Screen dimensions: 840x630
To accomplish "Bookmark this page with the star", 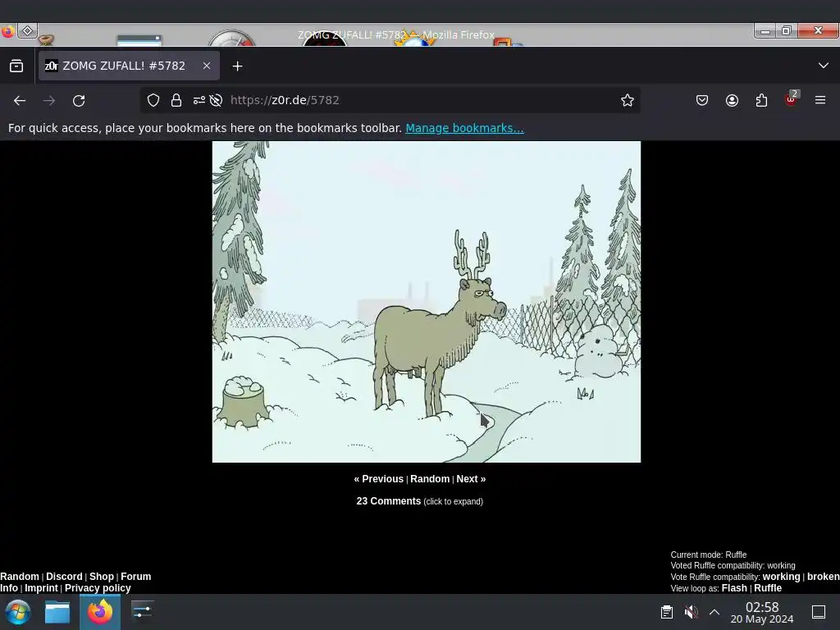I will pos(628,100).
